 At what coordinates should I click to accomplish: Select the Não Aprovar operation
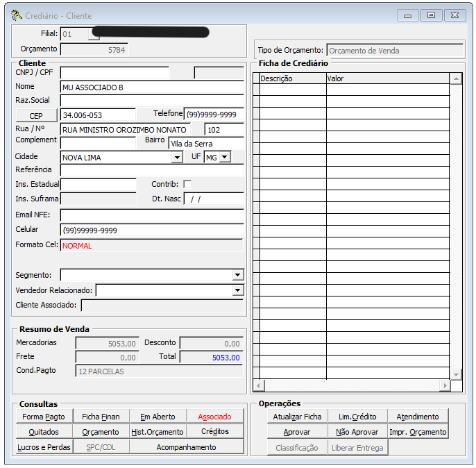tap(357, 432)
